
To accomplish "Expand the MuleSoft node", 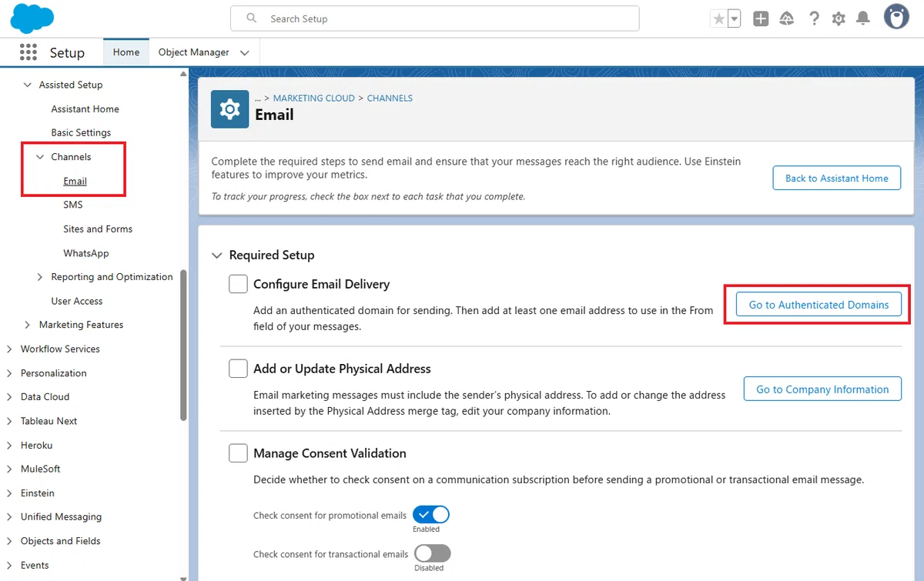I will coord(9,469).
